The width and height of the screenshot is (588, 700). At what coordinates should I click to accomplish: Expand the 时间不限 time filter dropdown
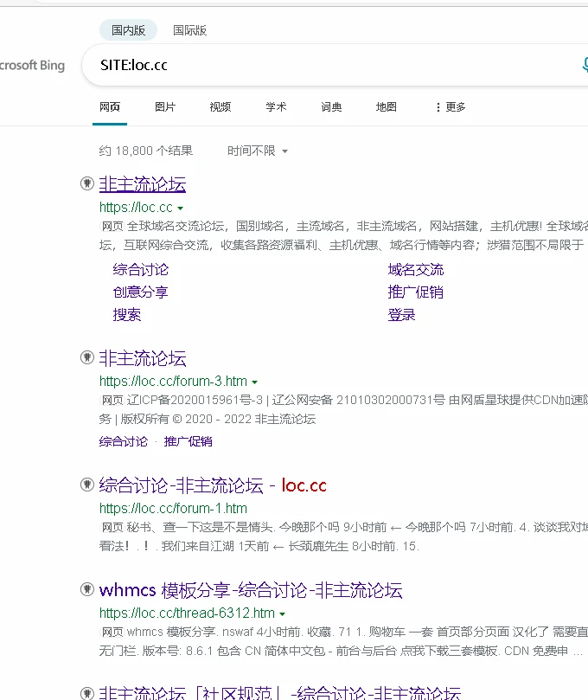tap(258, 151)
